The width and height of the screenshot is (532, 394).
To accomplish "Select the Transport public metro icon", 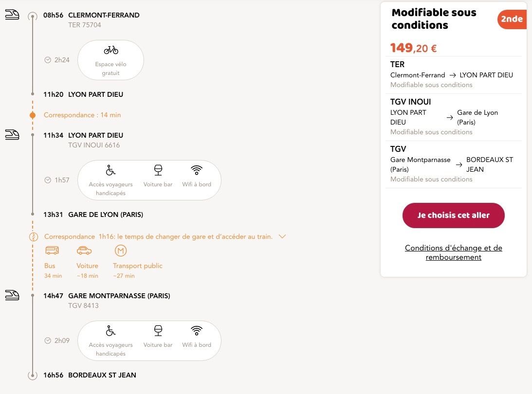I will click(x=121, y=251).
